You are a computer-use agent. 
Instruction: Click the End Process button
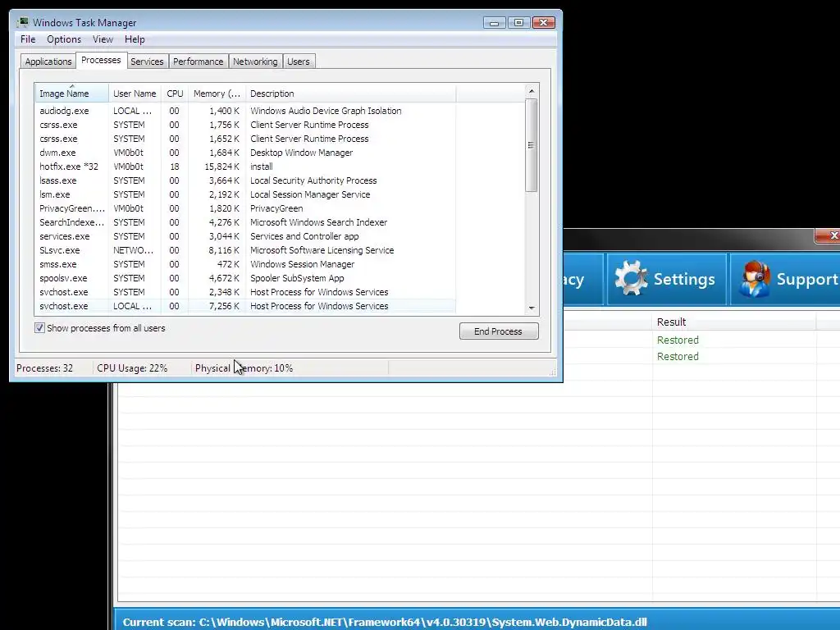point(499,331)
